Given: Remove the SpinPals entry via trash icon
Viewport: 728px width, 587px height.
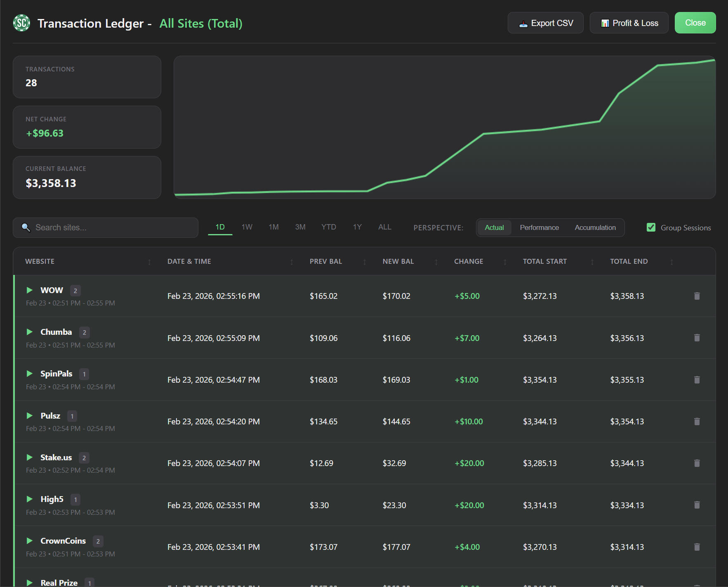Looking at the screenshot, I should tap(697, 380).
